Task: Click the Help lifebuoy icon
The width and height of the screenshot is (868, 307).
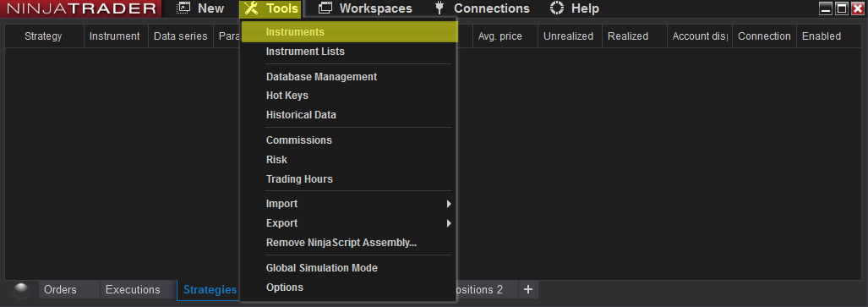Action: tap(556, 8)
